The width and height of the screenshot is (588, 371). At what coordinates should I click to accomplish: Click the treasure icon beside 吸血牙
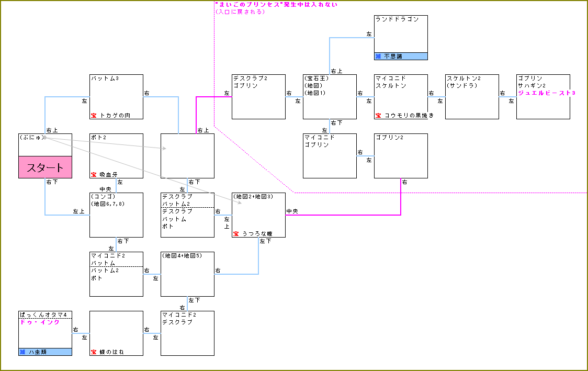[x=94, y=174]
